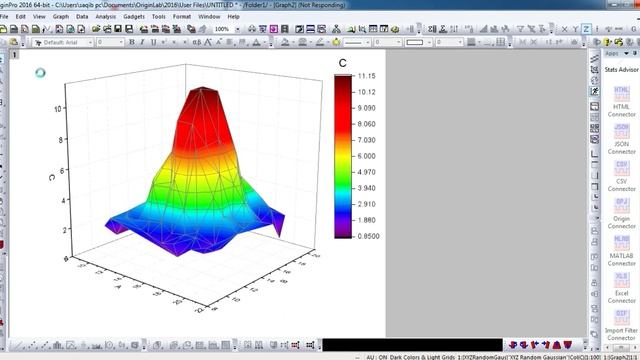Viewport: 640px width, 360px height.
Task: Click the font color A button
Action: pos(256,42)
